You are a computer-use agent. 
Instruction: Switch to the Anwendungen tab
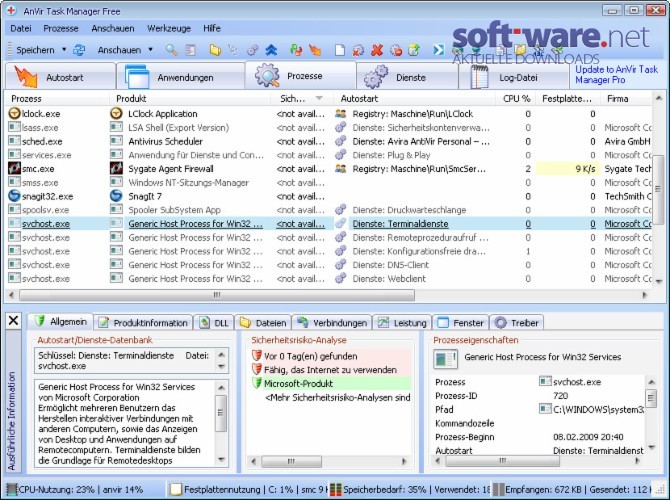[x=180, y=77]
